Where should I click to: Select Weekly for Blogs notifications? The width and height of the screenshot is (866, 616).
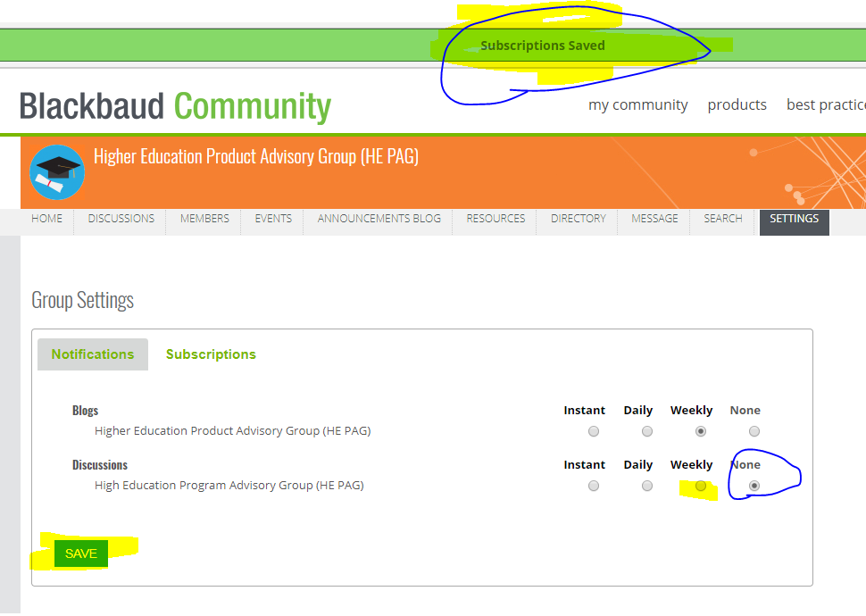click(700, 431)
